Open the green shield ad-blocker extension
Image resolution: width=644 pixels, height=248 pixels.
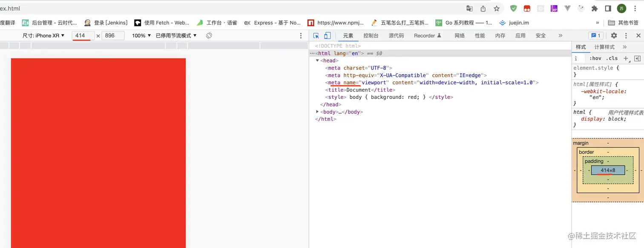click(x=514, y=9)
